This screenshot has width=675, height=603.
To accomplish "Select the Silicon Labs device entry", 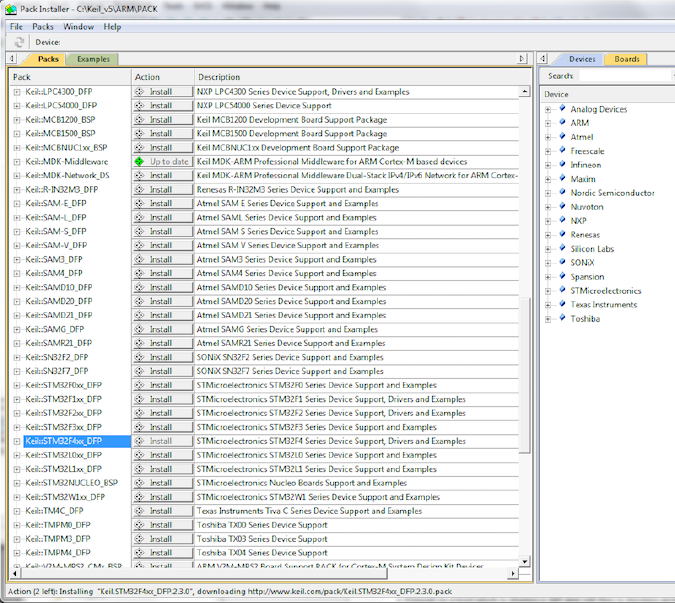I will coord(592,249).
